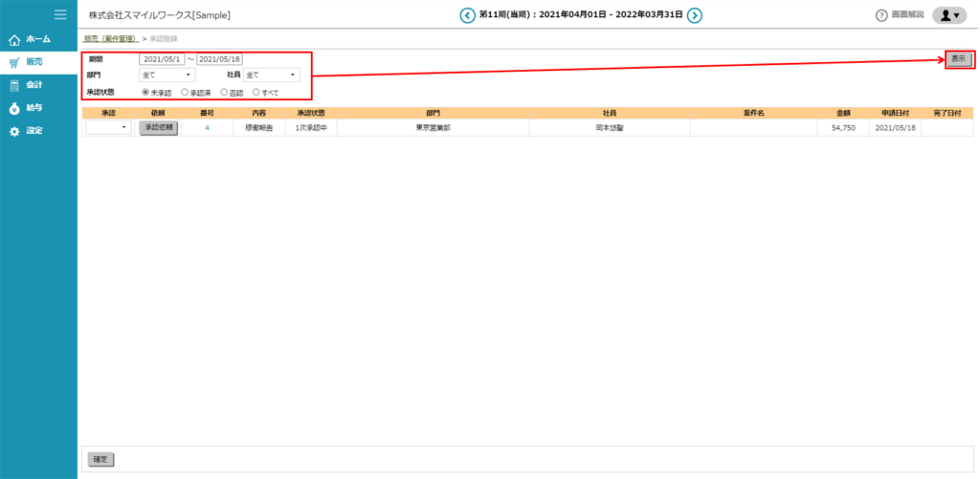Screen dimensions: 980x479
Task: Open the 給与 sidebar item
Action: (x=38, y=108)
